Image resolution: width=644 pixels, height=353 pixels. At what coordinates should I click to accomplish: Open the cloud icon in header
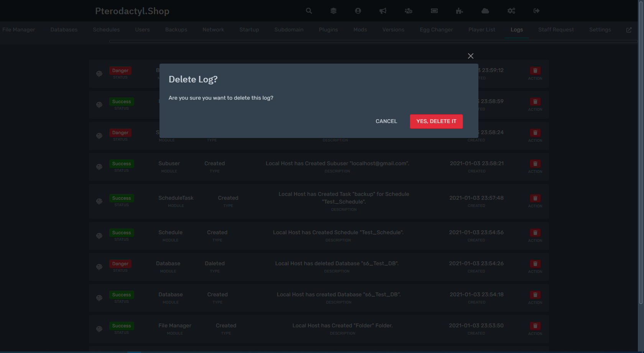(x=485, y=11)
